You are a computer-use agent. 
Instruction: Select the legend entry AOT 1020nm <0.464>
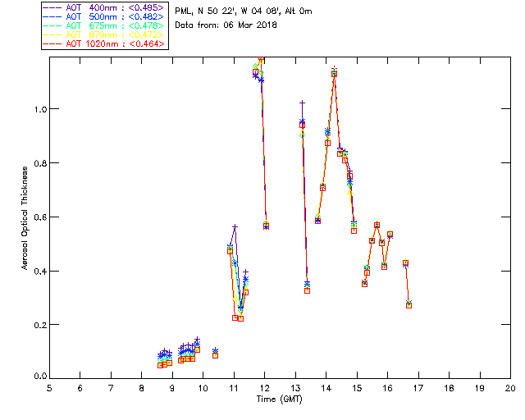pyautogui.click(x=104, y=43)
